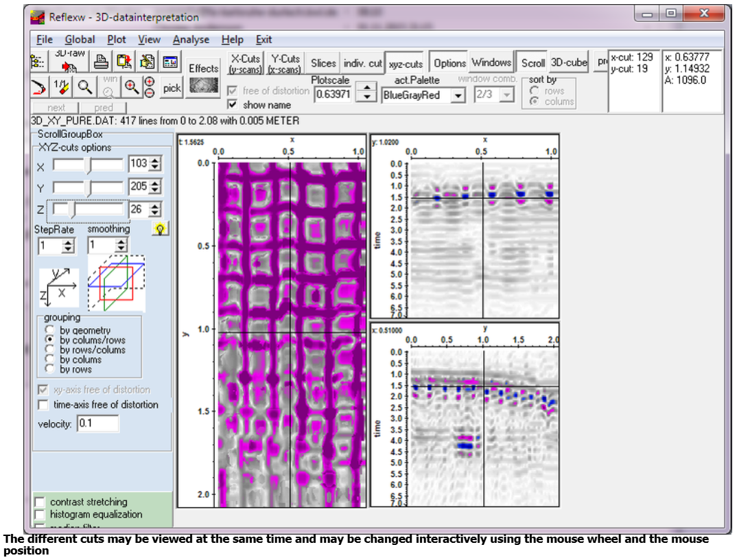The width and height of the screenshot is (737, 560).
Task: Select grouping by geometry radio button
Action: (x=49, y=331)
